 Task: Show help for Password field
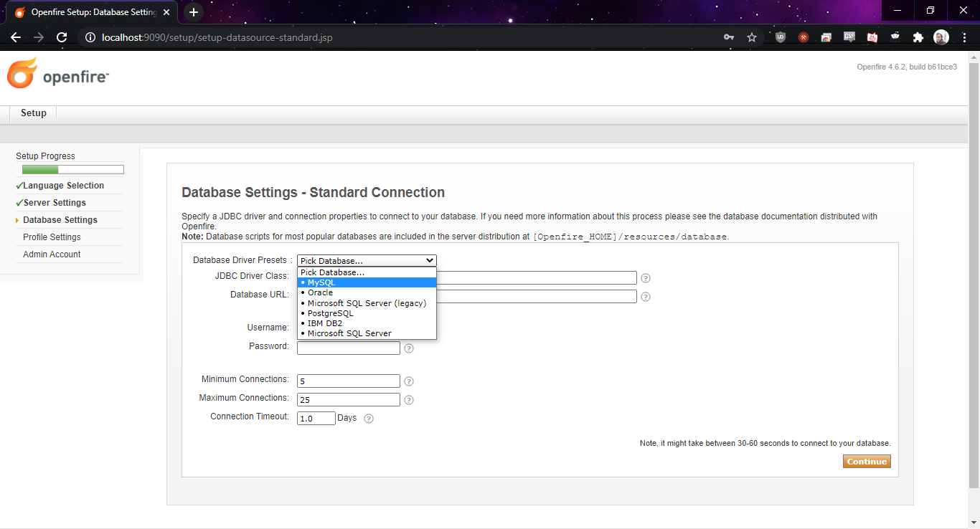point(409,348)
